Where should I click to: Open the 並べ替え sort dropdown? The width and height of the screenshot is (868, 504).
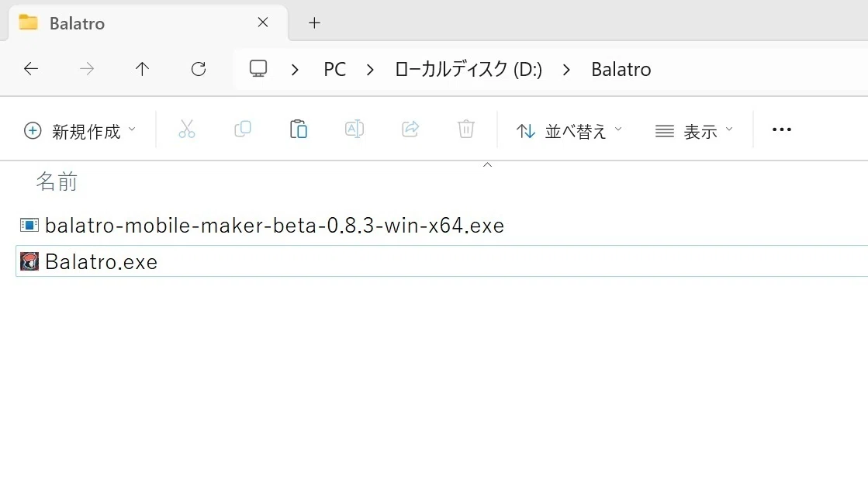pos(569,131)
